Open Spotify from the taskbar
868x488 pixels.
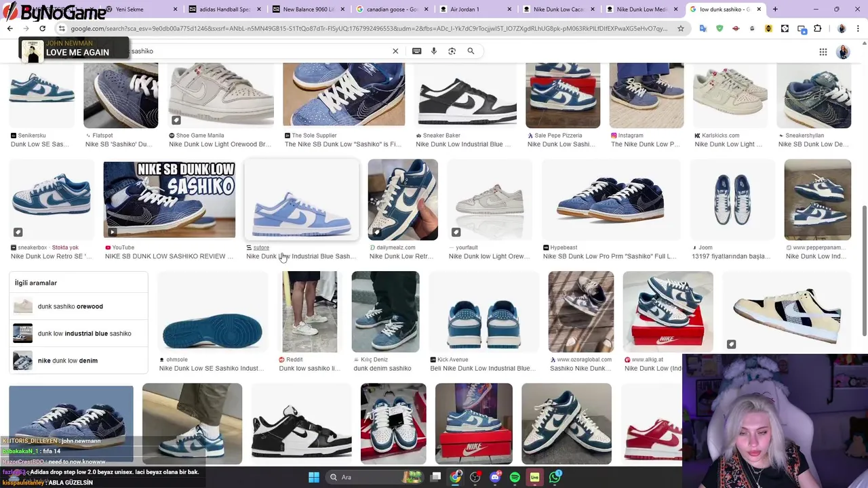[x=515, y=477]
